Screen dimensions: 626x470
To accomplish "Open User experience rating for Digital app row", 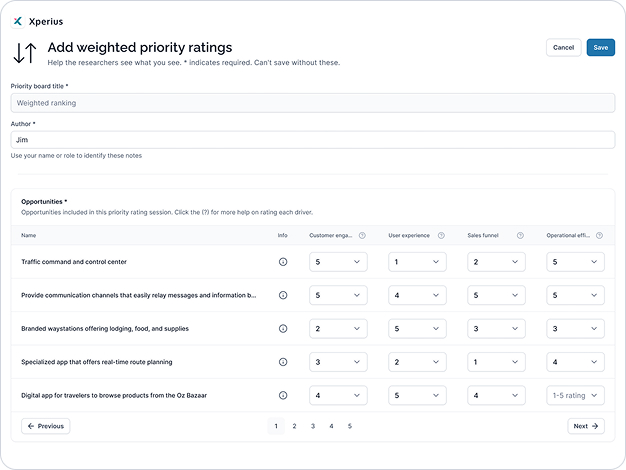I will click(417, 395).
